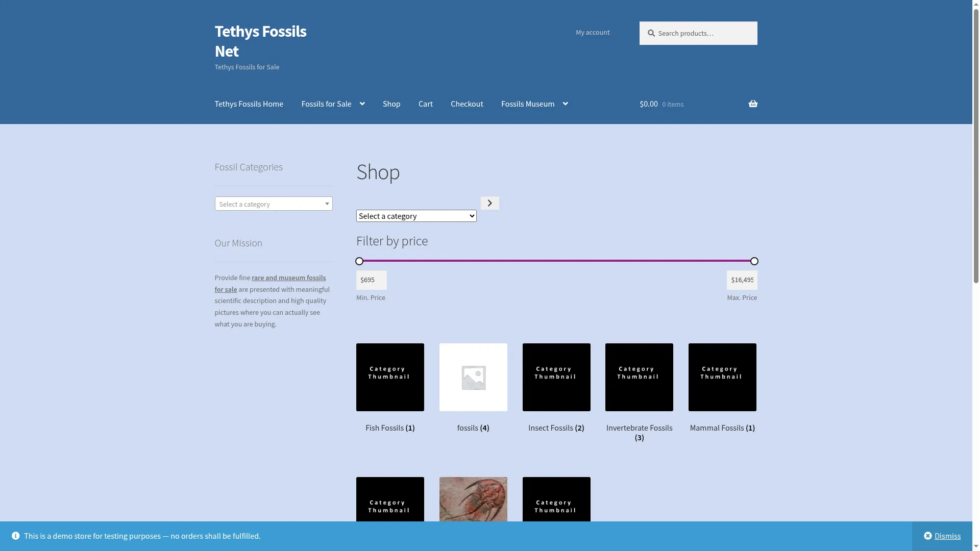Open the Mammal Fossils category thumbnail
This screenshot has height=551, width=980.
[722, 377]
